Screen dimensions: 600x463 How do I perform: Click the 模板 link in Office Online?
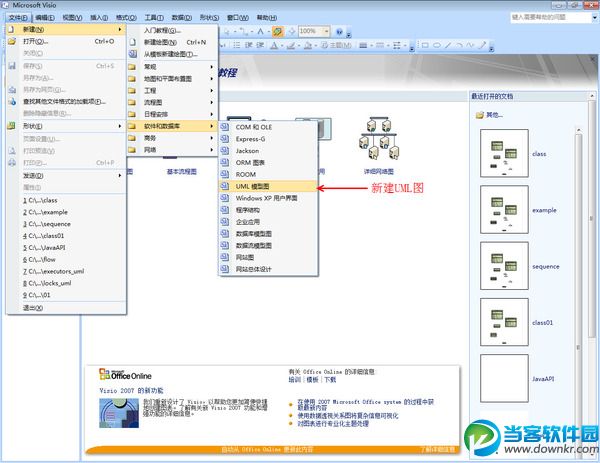pyautogui.click(x=313, y=380)
